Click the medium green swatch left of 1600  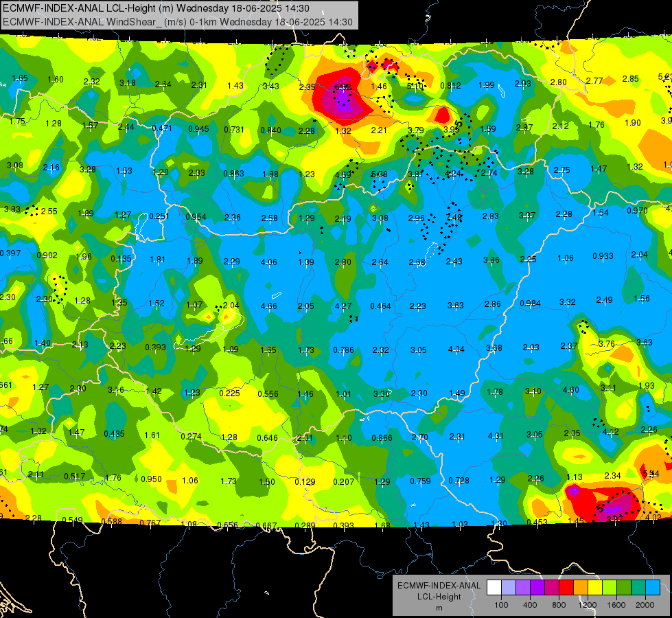point(623,588)
